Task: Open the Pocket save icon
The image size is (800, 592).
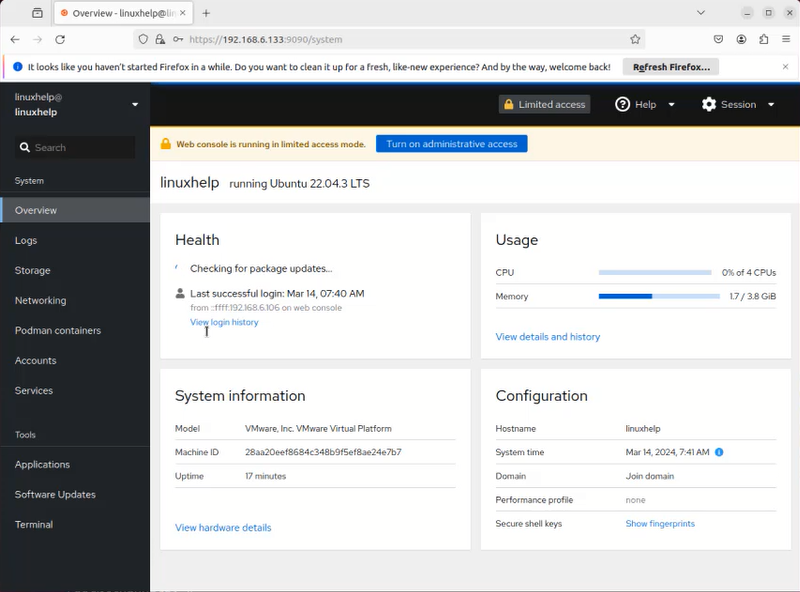Action: (718, 39)
